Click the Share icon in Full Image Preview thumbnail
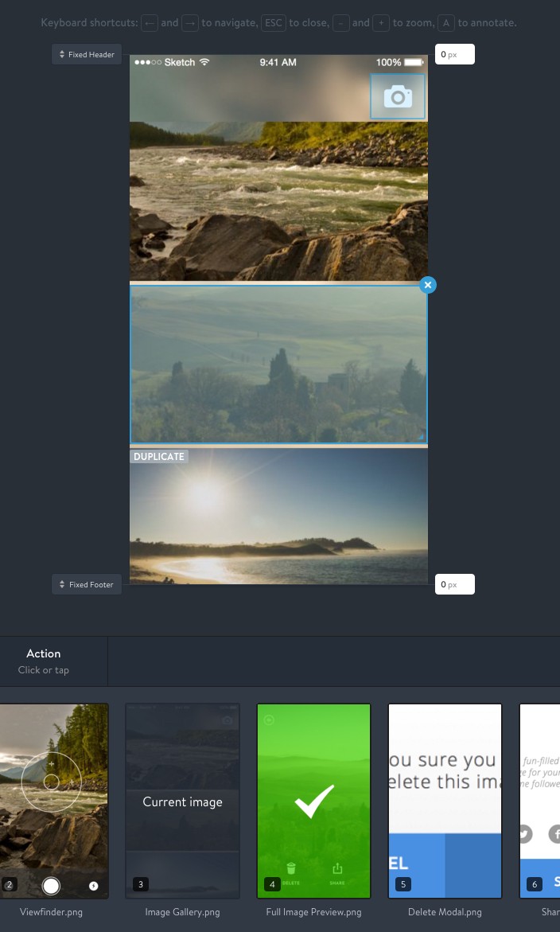Viewport: 560px width, 932px height. [x=336, y=869]
